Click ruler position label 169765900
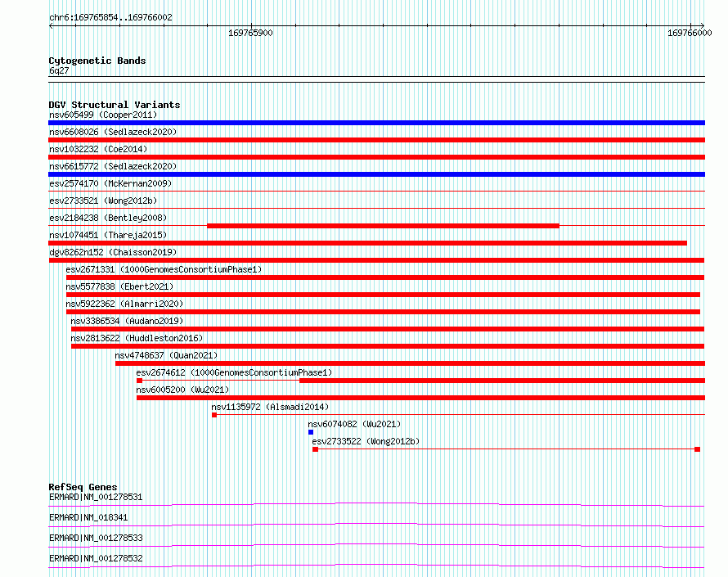This screenshot has height=577, width=728. 250,33
